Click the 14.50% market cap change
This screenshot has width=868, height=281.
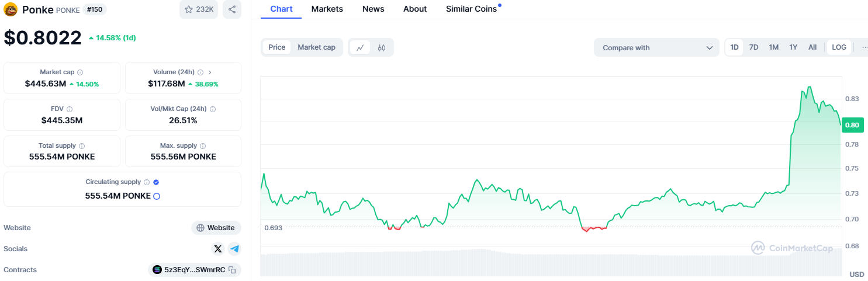(x=84, y=84)
